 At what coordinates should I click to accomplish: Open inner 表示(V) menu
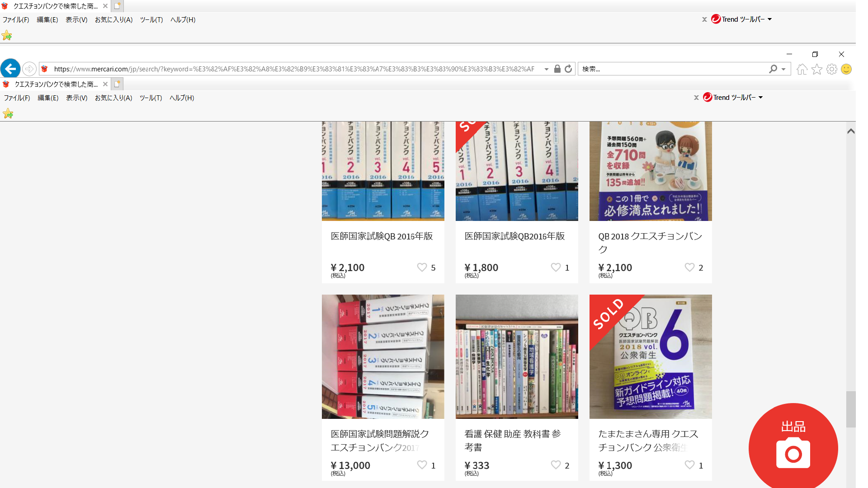click(x=77, y=98)
